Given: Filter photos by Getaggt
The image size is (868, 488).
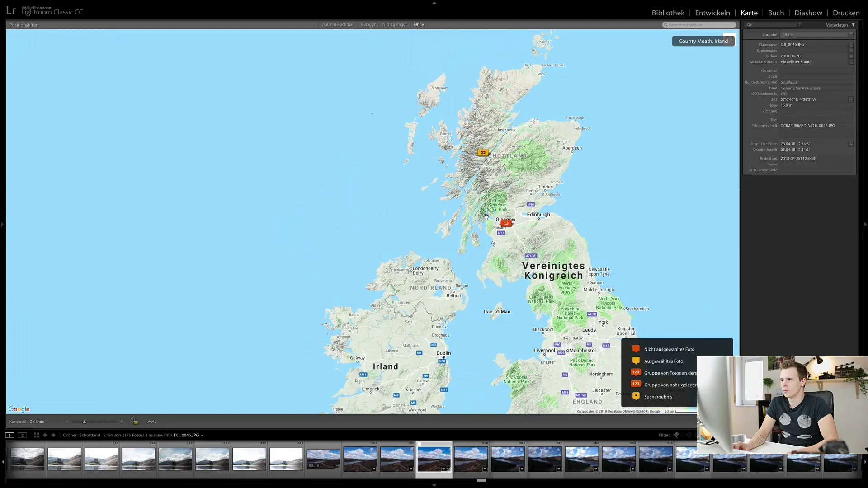Looking at the screenshot, I should point(368,24).
